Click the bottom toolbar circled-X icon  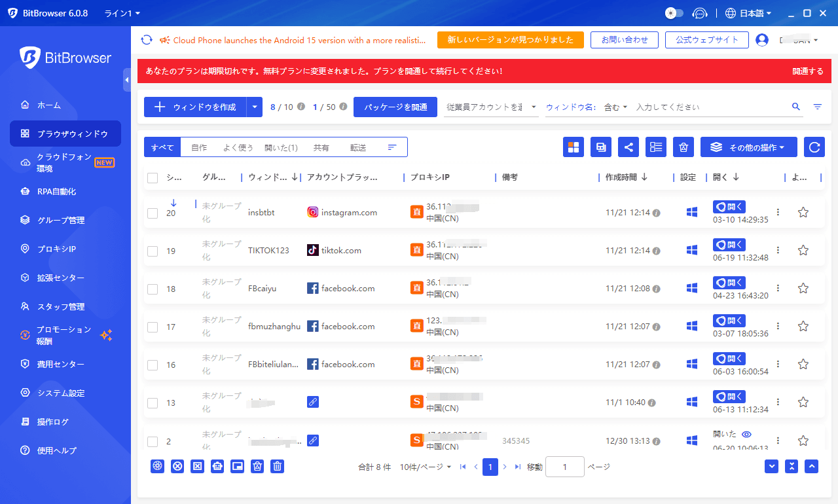tap(177, 466)
